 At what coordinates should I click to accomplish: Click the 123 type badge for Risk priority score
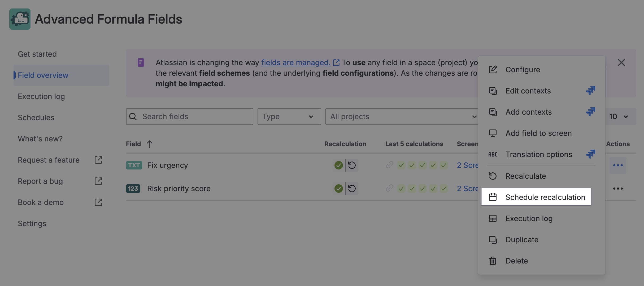133,189
